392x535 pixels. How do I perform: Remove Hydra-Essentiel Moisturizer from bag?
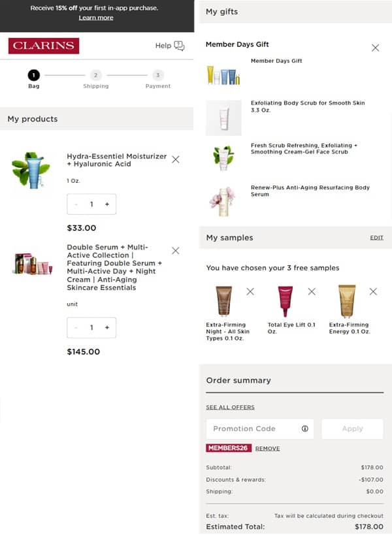(x=176, y=159)
